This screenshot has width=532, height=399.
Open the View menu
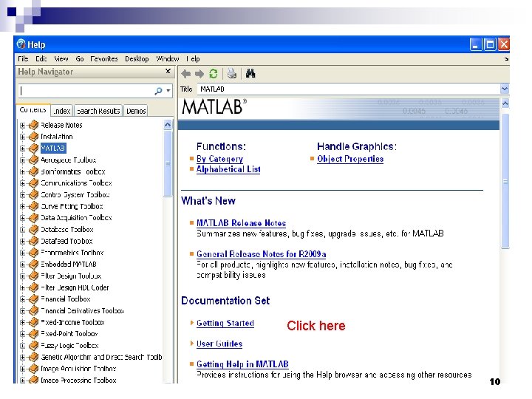[x=61, y=58]
